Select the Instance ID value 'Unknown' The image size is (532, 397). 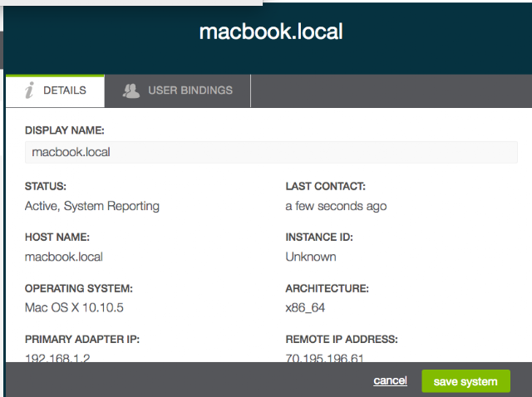click(x=311, y=257)
